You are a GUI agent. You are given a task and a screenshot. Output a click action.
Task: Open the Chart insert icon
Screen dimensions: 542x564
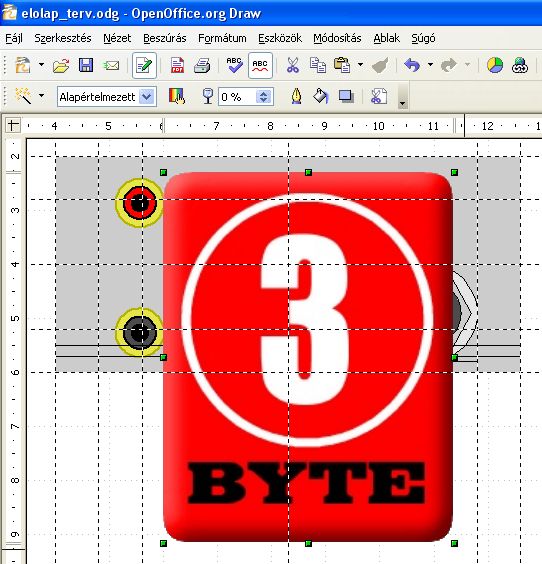tap(495, 65)
